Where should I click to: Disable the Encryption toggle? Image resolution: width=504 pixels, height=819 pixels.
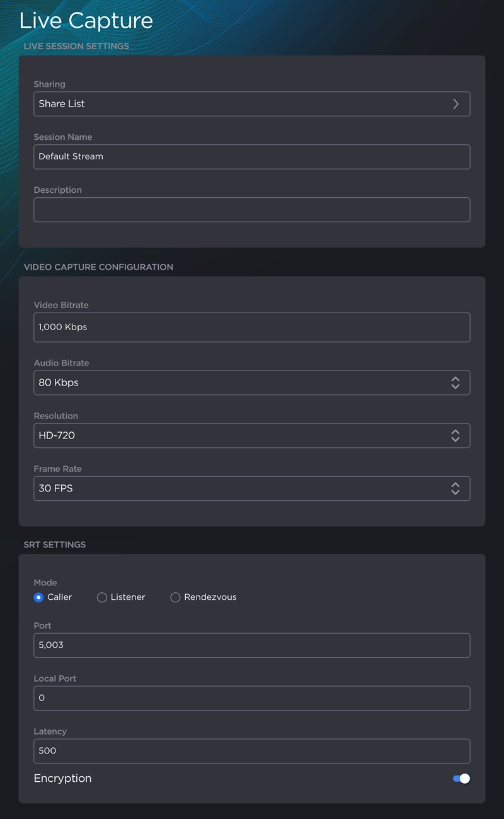(461, 779)
